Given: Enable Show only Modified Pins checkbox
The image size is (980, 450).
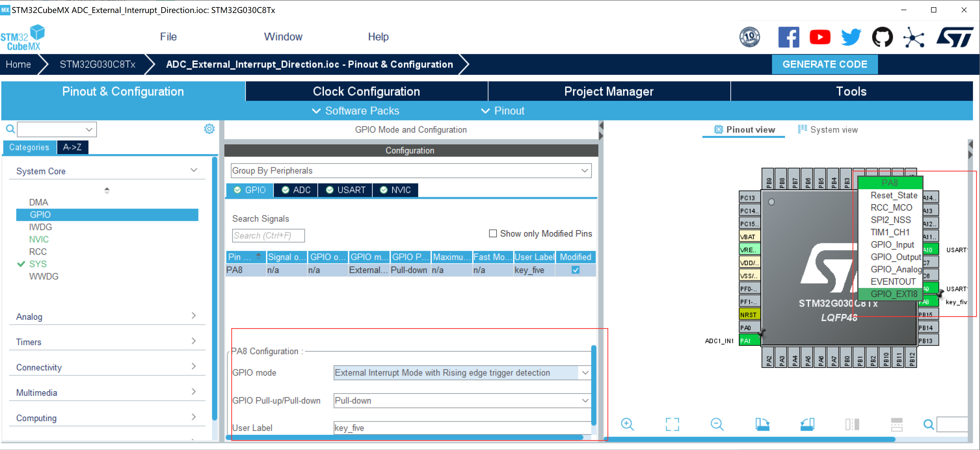Looking at the screenshot, I should pyautogui.click(x=493, y=233).
